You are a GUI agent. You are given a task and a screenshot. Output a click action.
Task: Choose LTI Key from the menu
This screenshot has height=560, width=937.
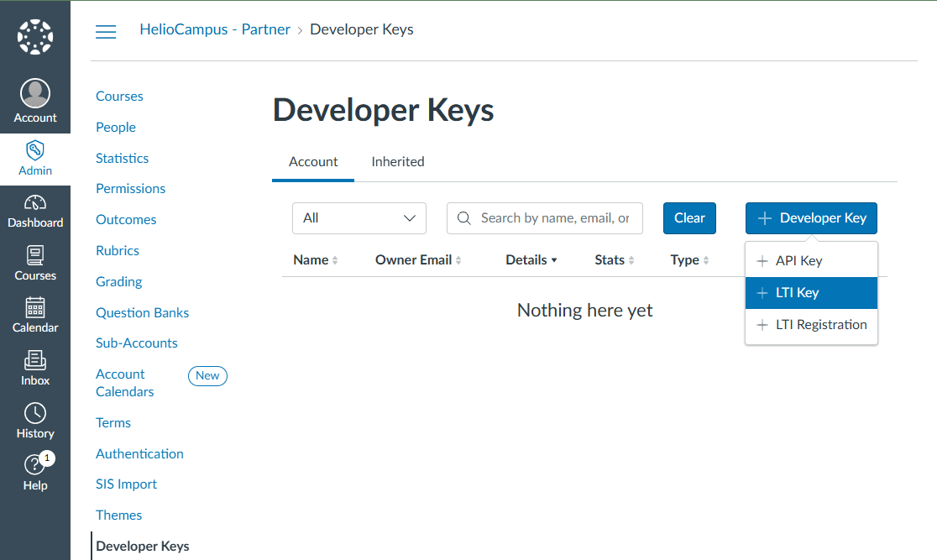[811, 293]
